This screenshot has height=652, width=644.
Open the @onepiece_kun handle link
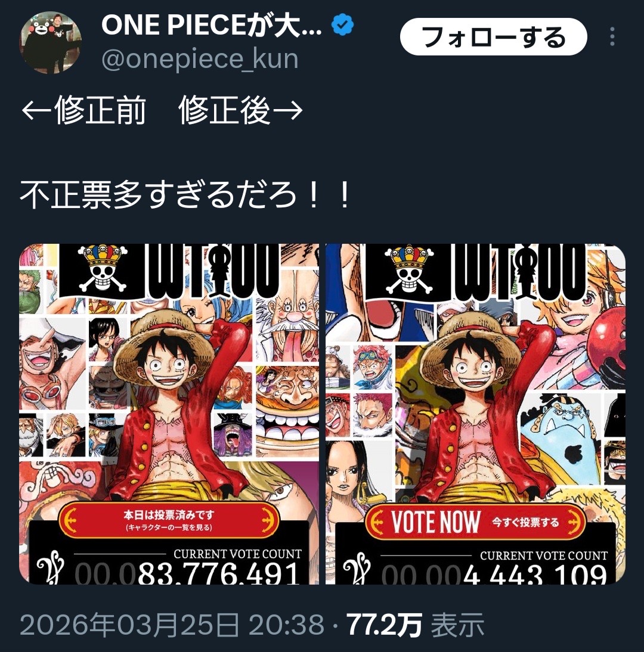(200, 59)
